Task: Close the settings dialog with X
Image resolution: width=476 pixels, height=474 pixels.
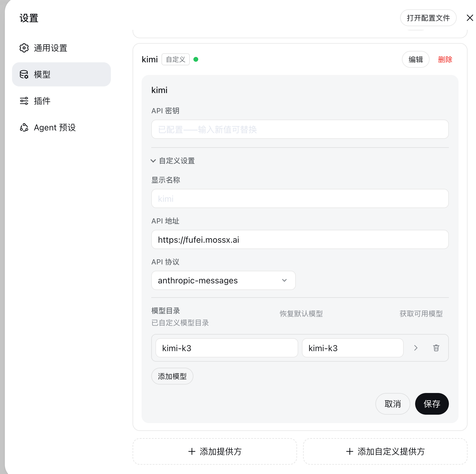Action: point(470,18)
